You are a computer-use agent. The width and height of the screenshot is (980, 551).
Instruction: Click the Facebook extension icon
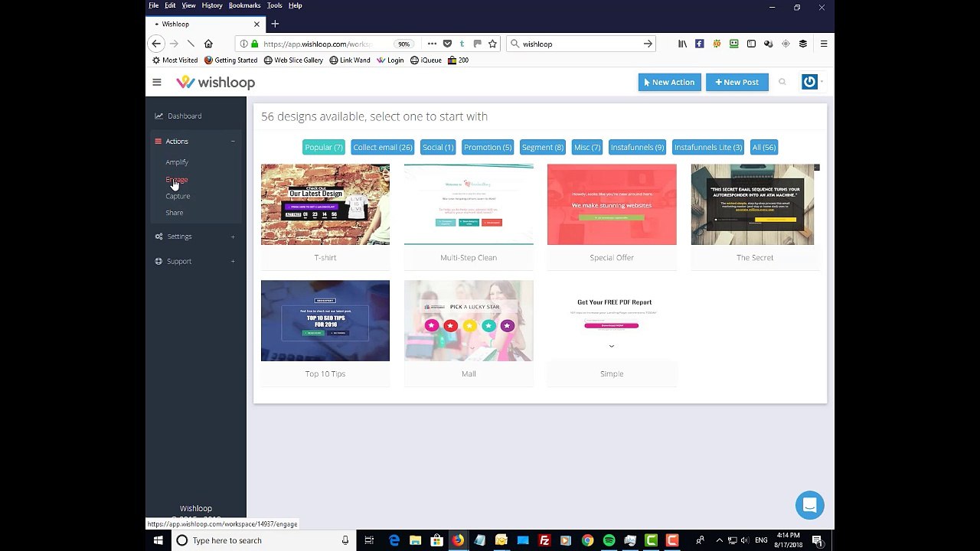(x=699, y=44)
